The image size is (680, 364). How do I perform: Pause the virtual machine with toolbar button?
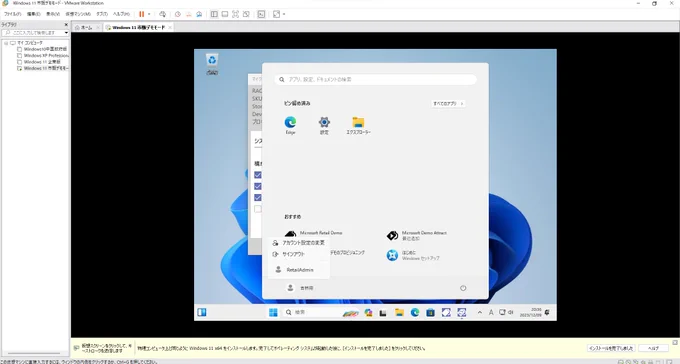(x=141, y=14)
